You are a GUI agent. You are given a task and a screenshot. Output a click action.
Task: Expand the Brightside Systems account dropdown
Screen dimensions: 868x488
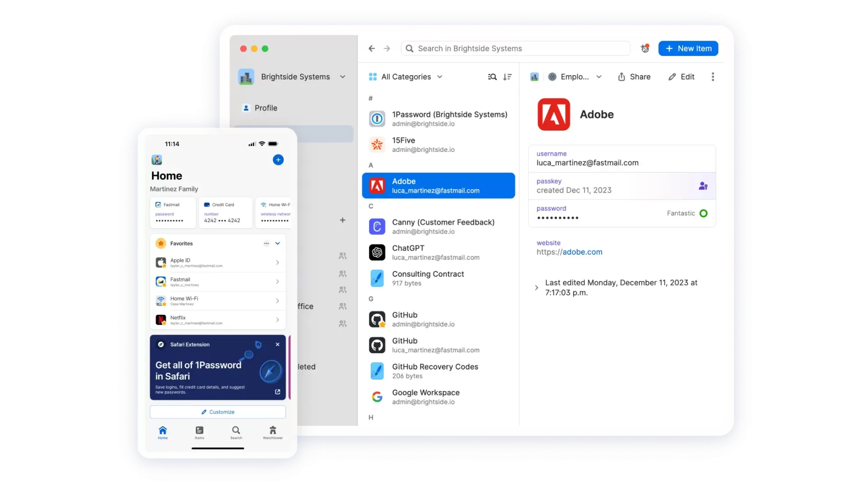point(343,77)
